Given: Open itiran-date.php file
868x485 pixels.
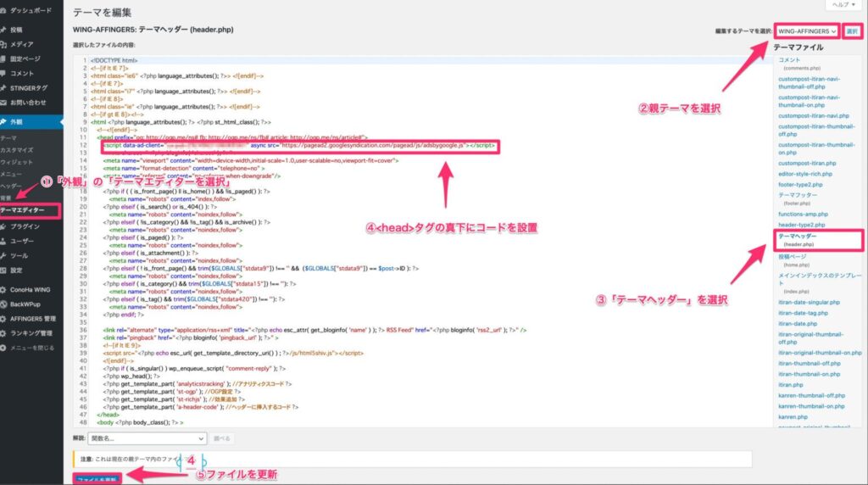Looking at the screenshot, I should 798,324.
